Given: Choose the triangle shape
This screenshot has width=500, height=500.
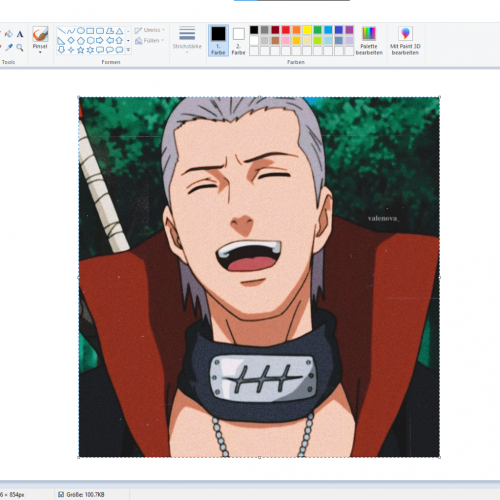Looking at the screenshot, I should pyautogui.click(x=119, y=31).
